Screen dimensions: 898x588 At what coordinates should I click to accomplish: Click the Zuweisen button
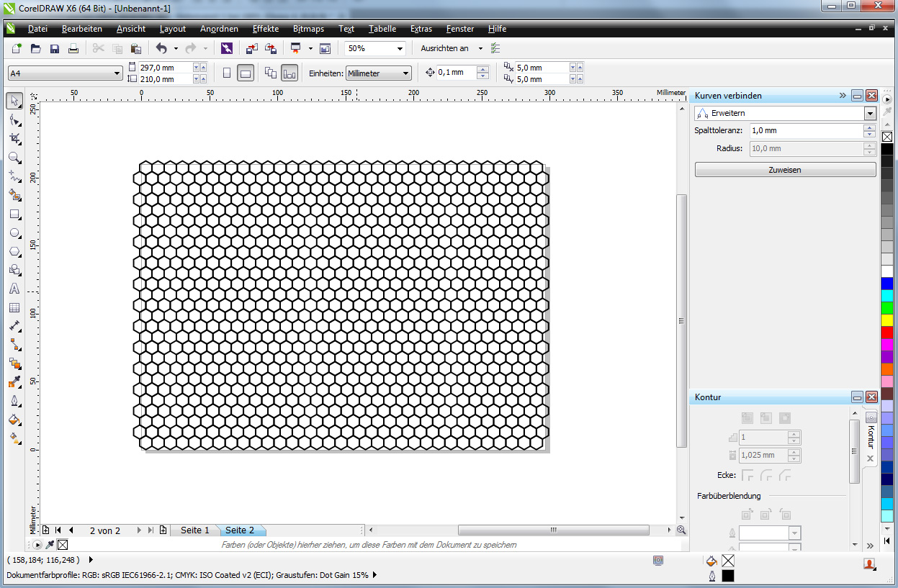[x=785, y=170]
